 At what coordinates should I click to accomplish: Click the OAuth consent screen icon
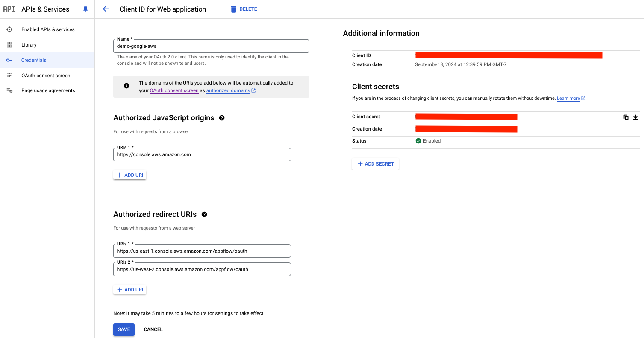click(x=9, y=75)
